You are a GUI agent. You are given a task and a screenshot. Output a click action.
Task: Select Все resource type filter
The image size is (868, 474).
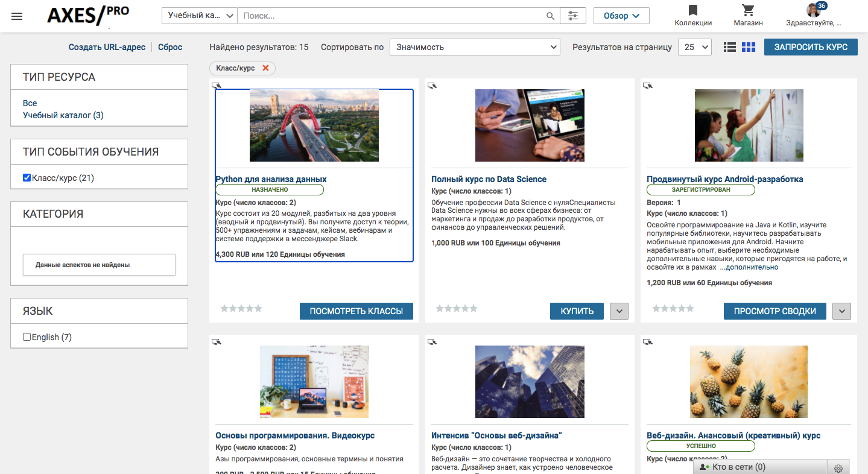[x=30, y=103]
